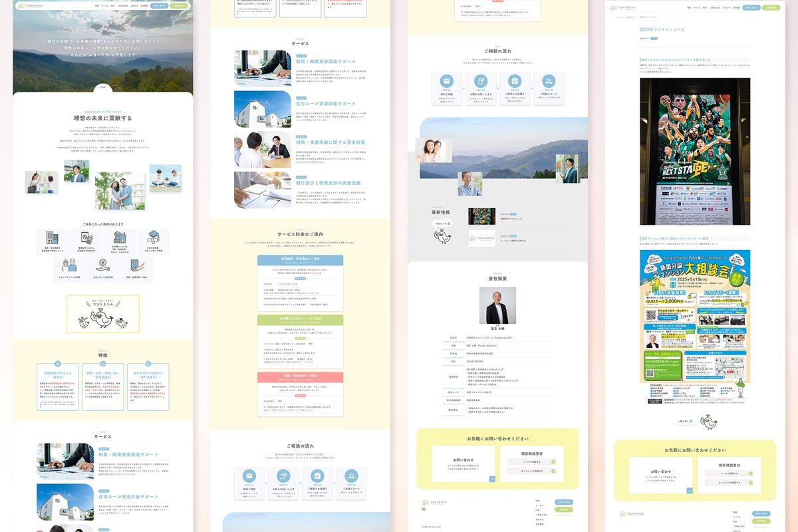Click large basketball poster image in article
Screen dimensions: 798x532
point(695,152)
